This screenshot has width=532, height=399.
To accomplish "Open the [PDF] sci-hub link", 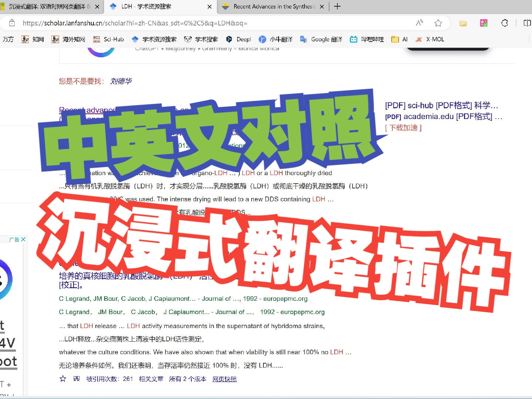I will pos(441,105).
